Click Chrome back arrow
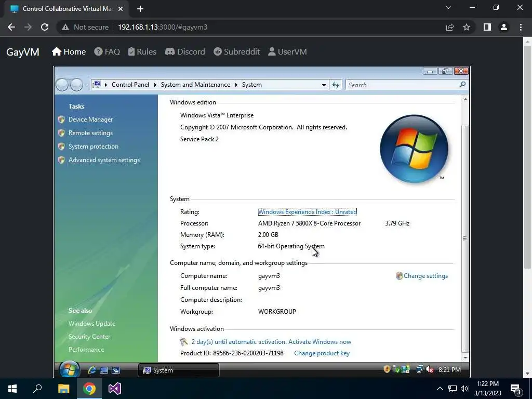532x399 pixels. pyautogui.click(x=11, y=27)
